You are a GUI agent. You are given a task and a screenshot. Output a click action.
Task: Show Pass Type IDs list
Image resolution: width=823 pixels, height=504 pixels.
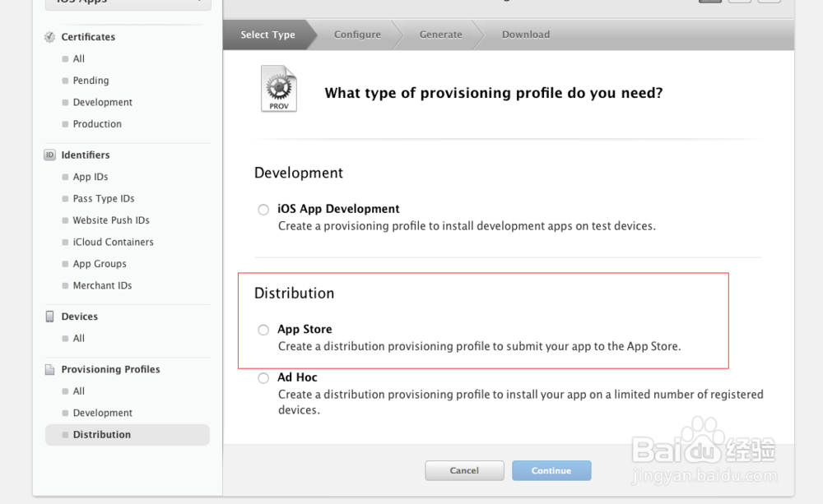[104, 199]
